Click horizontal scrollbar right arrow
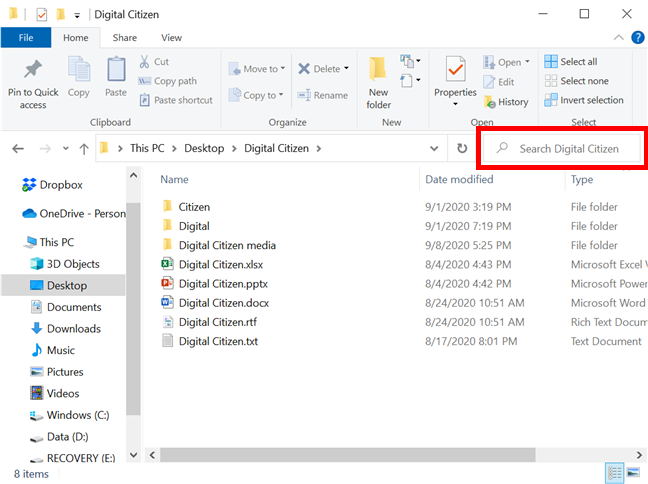 click(639, 455)
